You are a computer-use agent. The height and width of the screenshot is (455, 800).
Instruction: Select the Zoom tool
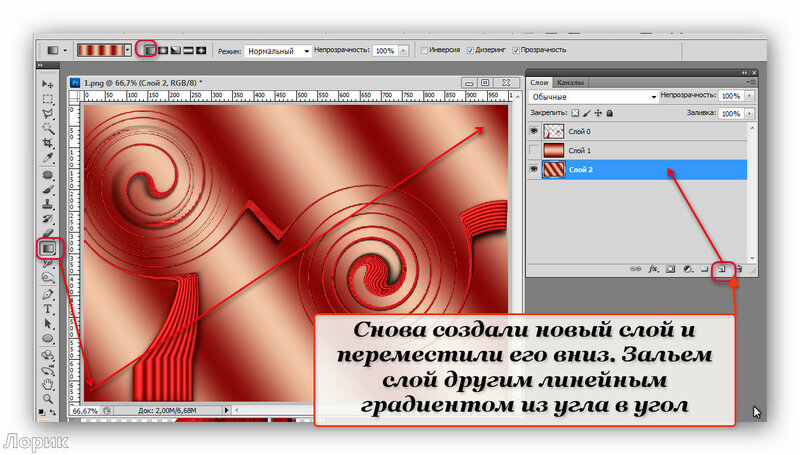(x=48, y=398)
